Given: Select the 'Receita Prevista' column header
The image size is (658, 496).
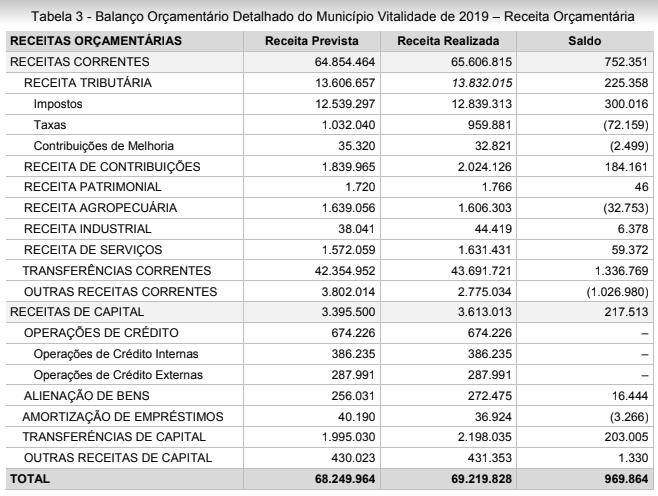Looking at the screenshot, I should (312, 41).
